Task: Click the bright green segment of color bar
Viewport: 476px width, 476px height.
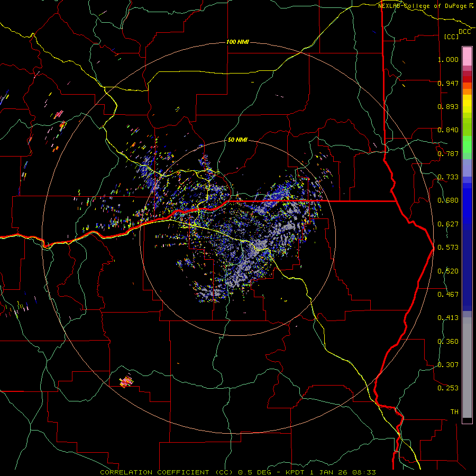Action: coord(467,144)
